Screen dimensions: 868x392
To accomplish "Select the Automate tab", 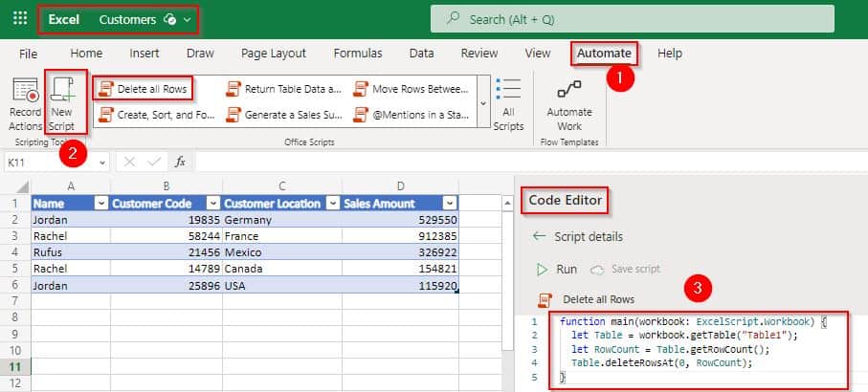I will (x=604, y=54).
